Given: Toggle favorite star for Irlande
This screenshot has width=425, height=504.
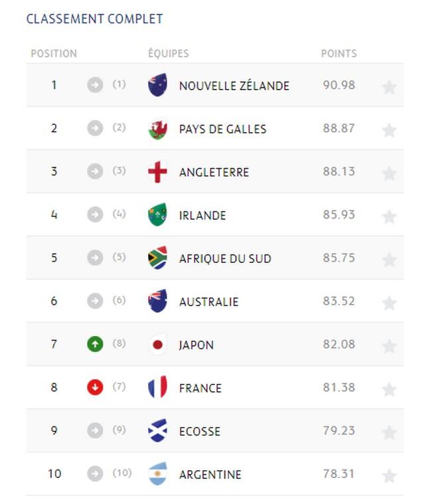Looking at the screenshot, I should point(389,216).
